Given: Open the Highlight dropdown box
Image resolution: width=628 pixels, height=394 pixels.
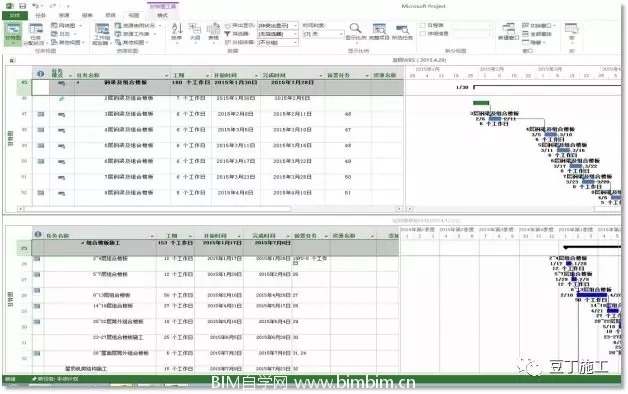Looking at the screenshot, I should point(277,25).
